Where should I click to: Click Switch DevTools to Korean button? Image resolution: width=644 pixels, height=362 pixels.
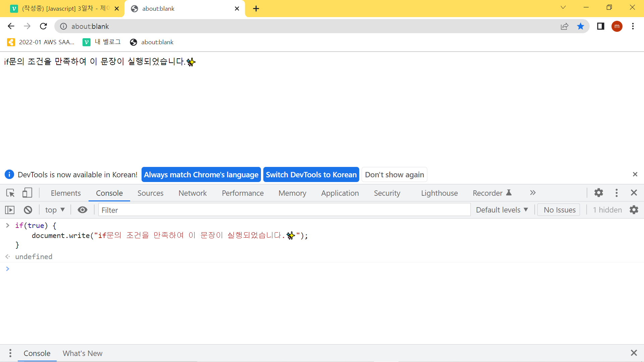(311, 175)
